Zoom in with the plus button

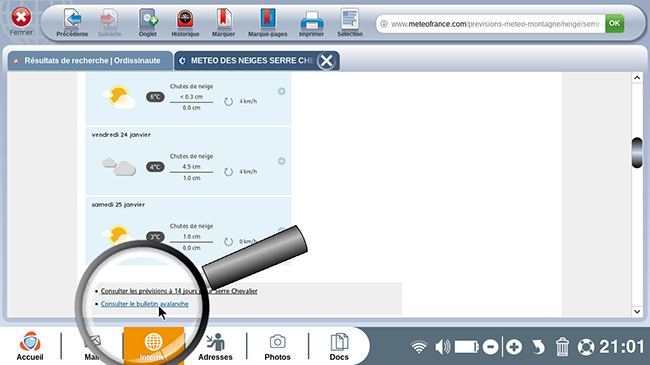(x=514, y=347)
